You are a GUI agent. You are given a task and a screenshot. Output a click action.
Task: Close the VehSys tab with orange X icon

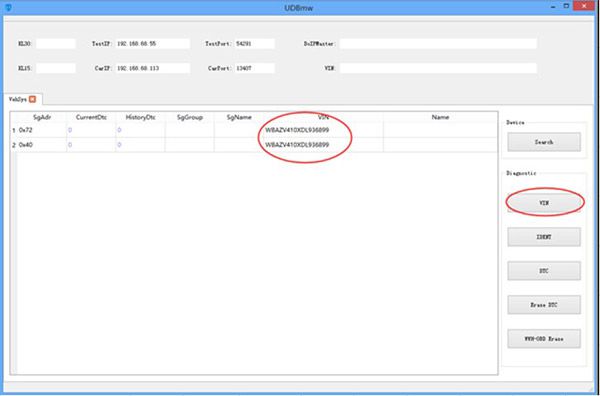[33, 99]
